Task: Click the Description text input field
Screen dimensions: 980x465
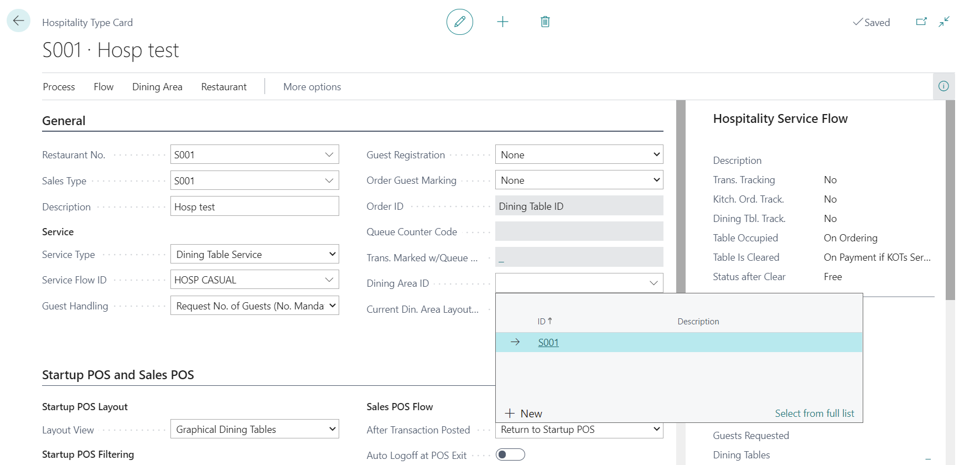Action: 255,207
